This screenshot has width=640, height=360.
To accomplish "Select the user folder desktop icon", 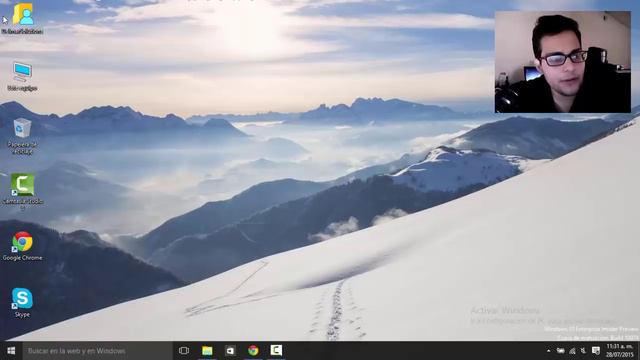I will click(x=22, y=18).
